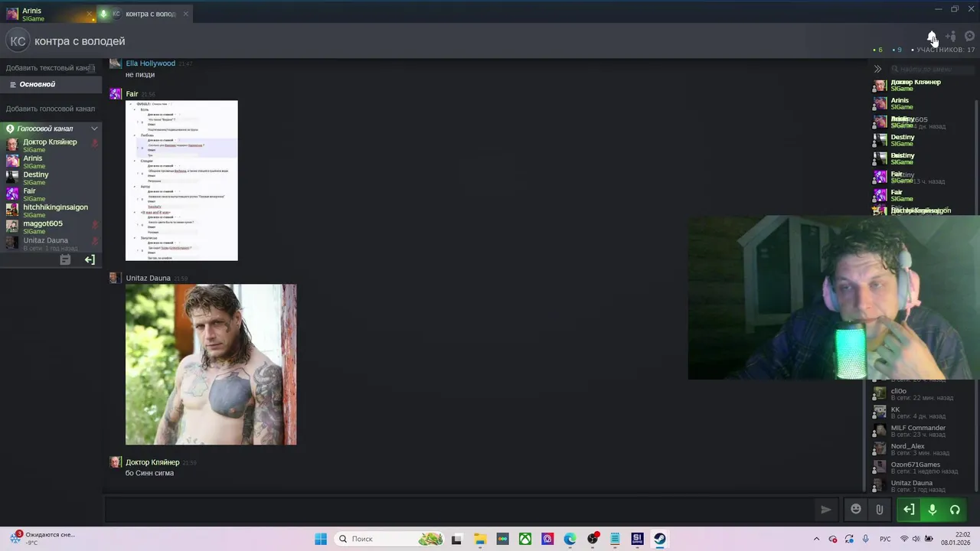Open notification bell settings for group chat
The width and height of the screenshot is (980, 551).
click(932, 37)
